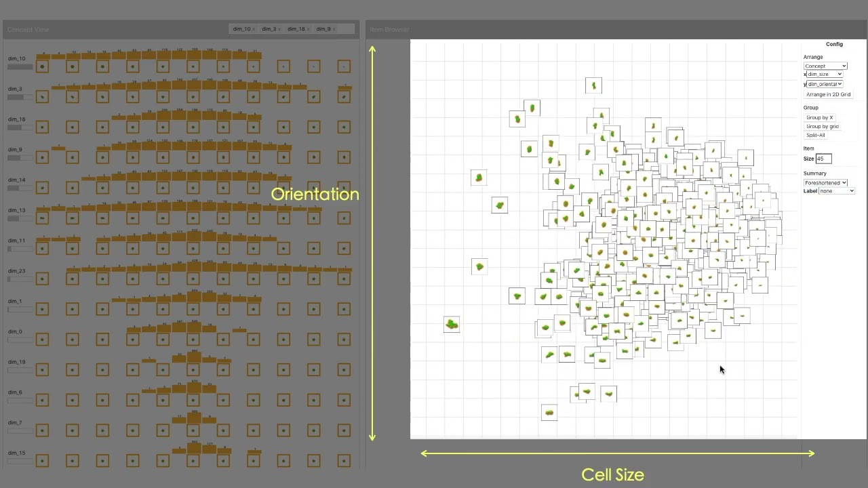868x488 pixels.
Task: Click the dim_23 row label
Action: coord(16,270)
